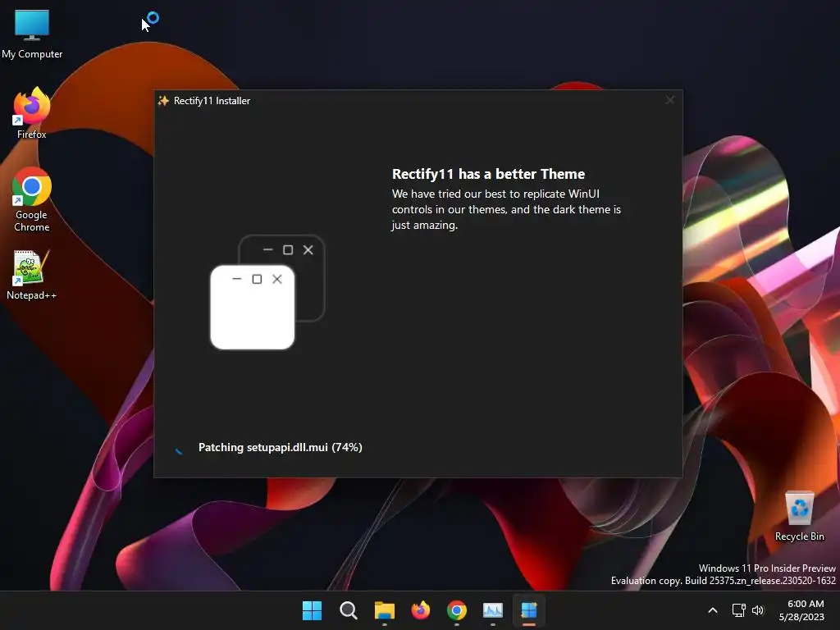Switch to Chrome in the taskbar
Screen dimensions: 840x630
(457, 610)
